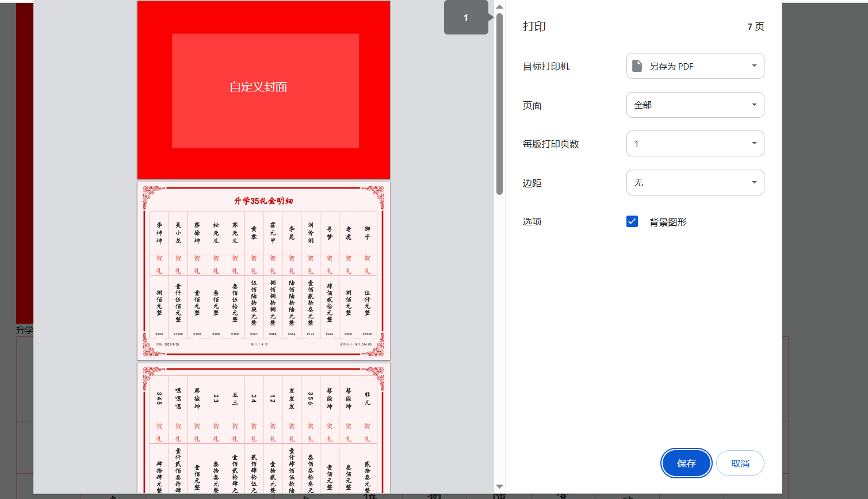Image resolution: width=868 pixels, height=499 pixels.
Task: Select the red 自定义封面 cover page preview
Action: point(263,89)
